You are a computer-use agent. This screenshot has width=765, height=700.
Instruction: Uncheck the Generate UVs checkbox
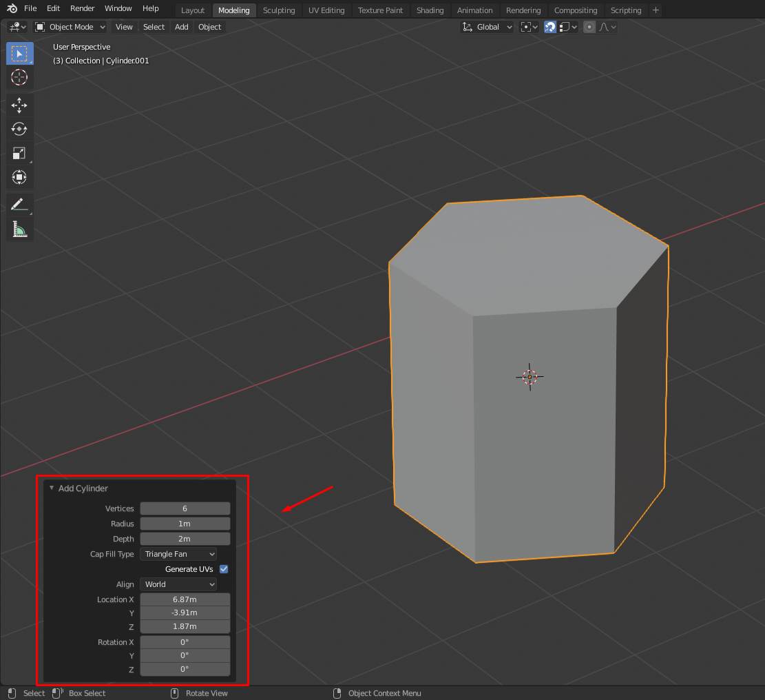point(224,569)
